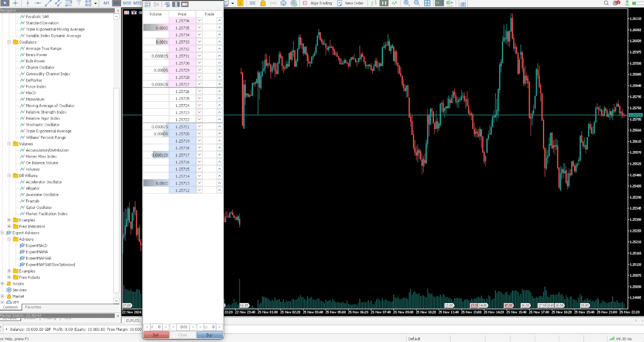Toggle chart auto scroll icon
644x342 pixels.
[x=439, y=3]
